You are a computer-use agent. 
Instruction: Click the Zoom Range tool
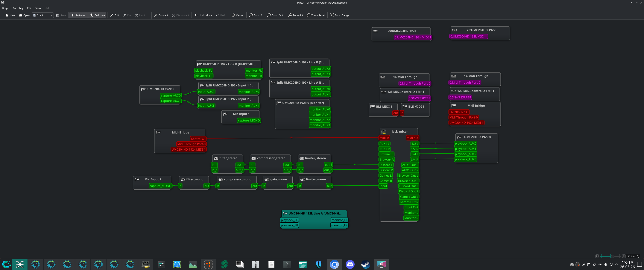point(339,15)
